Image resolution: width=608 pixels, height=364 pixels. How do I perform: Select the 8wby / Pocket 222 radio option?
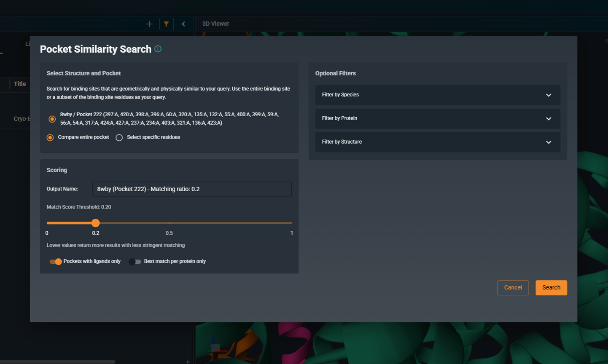52,119
